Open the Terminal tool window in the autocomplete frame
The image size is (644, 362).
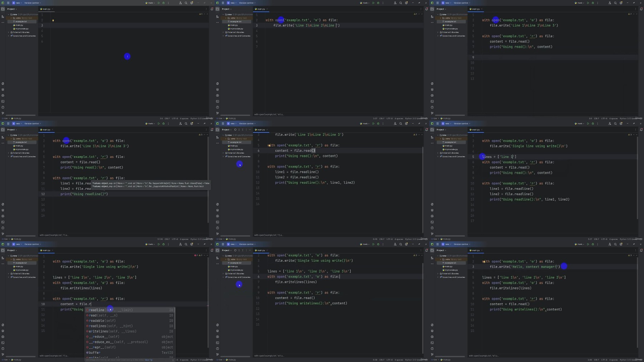pos(3,343)
